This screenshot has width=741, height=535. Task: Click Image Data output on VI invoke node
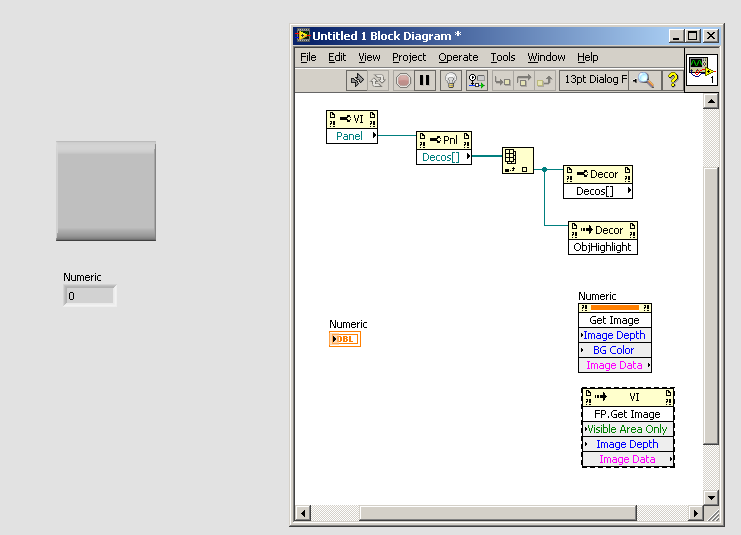point(628,459)
